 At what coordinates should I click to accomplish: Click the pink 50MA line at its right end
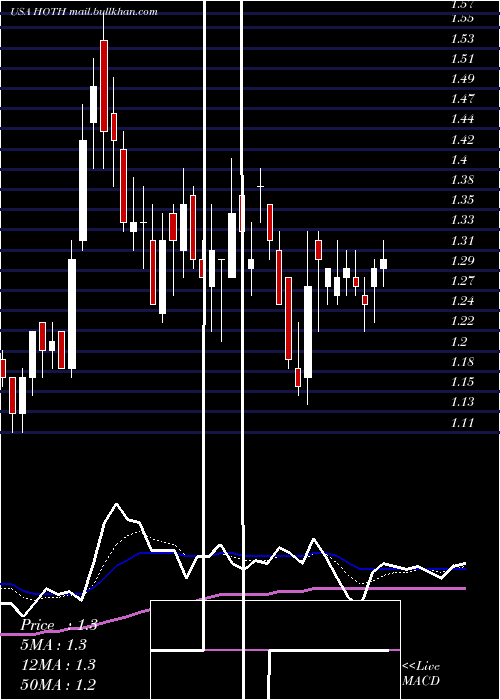[x=462, y=588]
